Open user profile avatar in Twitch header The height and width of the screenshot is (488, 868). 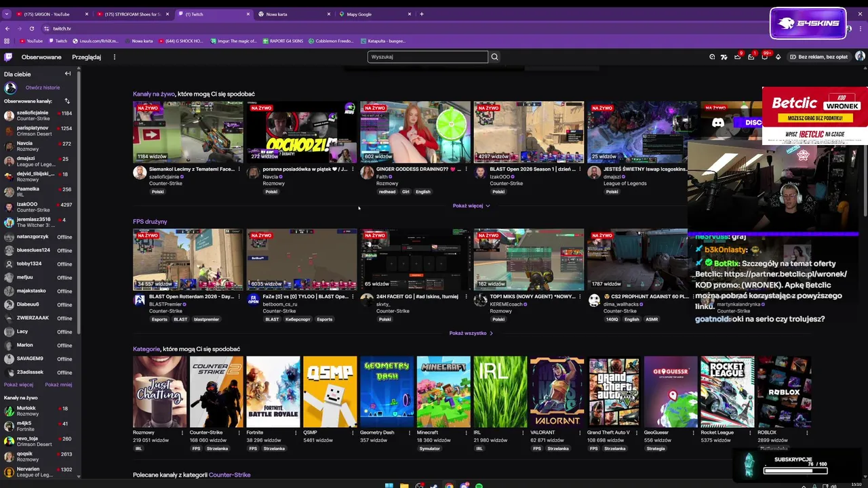click(x=860, y=57)
